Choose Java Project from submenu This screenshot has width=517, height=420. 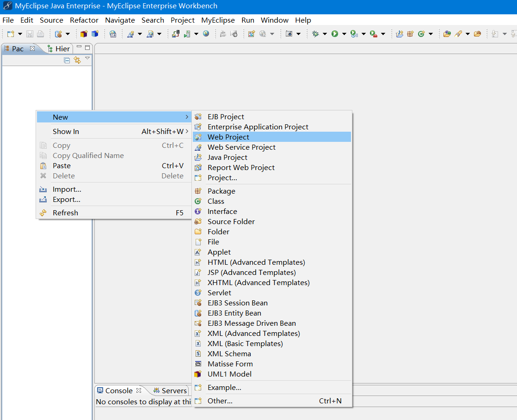pyautogui.click(x=272, y=158)
